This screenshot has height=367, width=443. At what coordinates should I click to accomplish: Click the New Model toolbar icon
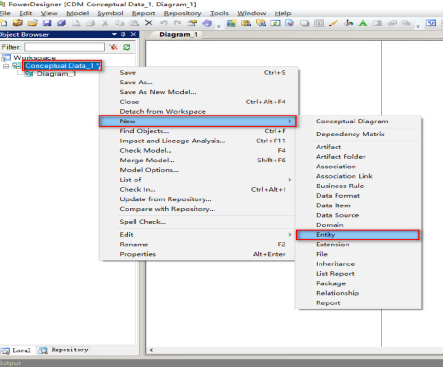click(3, 23)
